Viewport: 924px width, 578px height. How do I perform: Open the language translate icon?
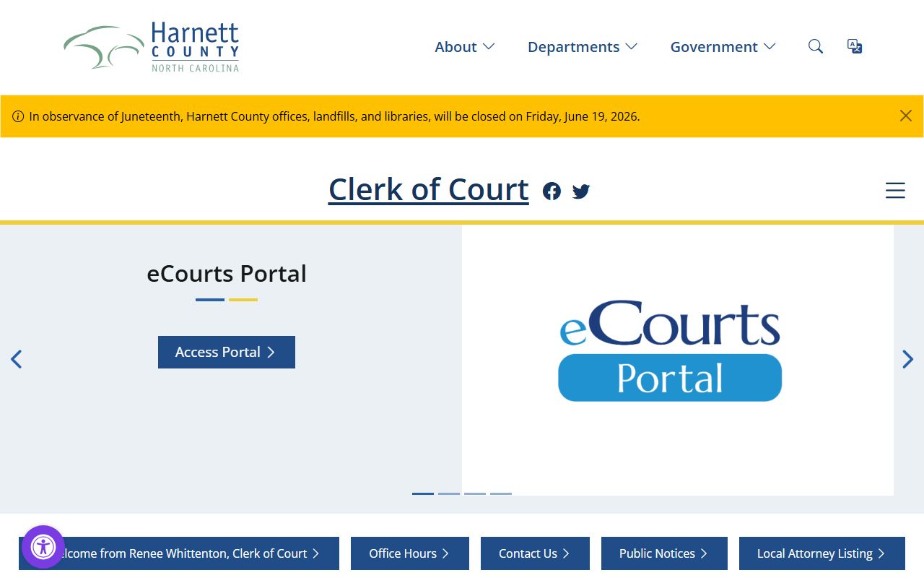coord(855,47)
